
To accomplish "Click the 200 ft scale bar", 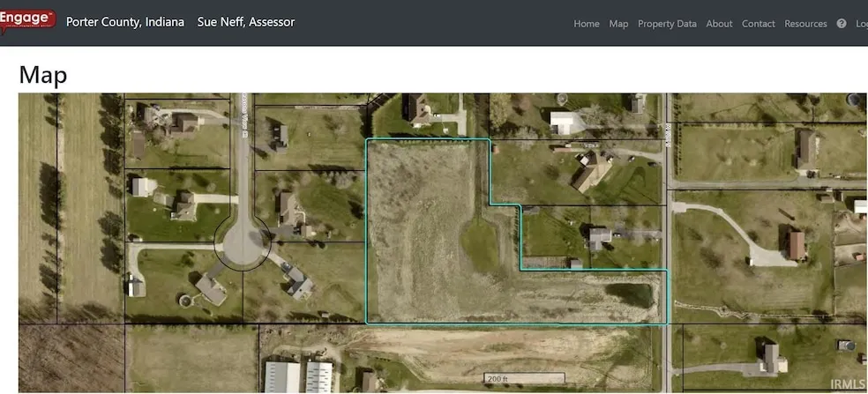I will (523, 379).
